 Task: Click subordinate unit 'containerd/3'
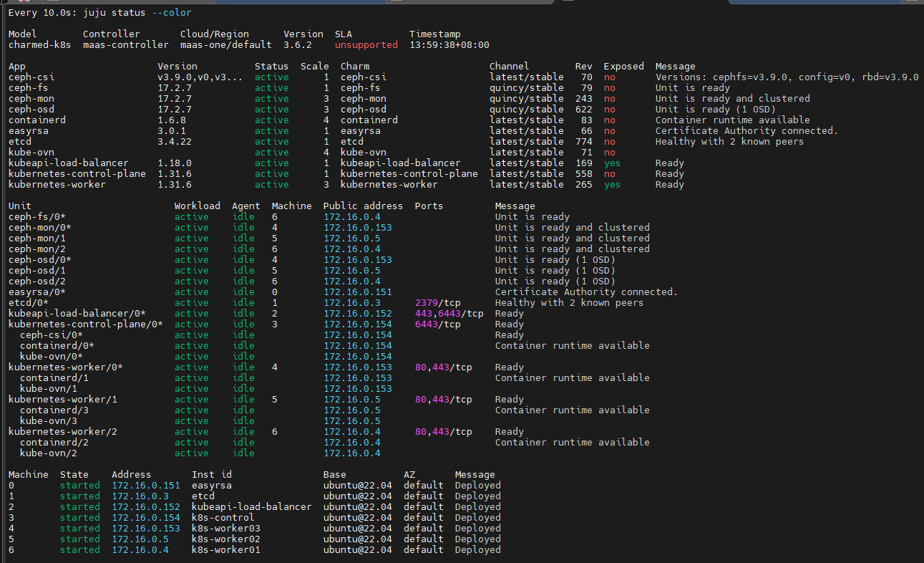[54, 410]
